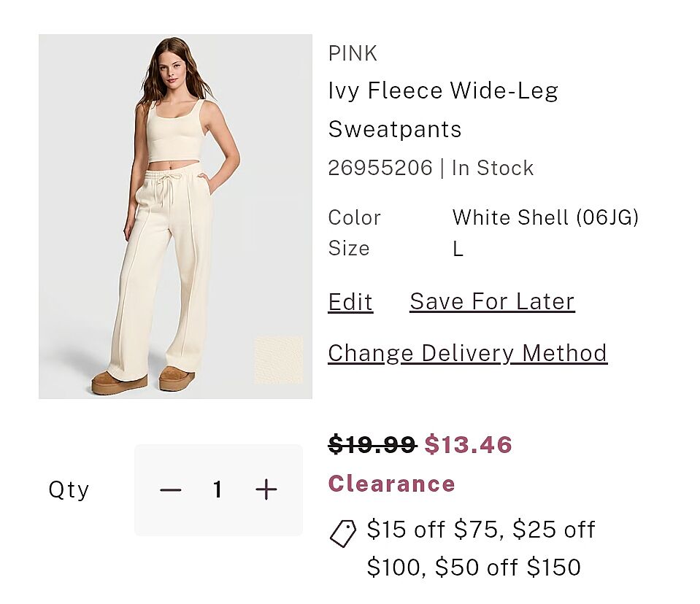700x604 pixels.
Task: Increase quantity with the plus icon
Action: point(266,489)
